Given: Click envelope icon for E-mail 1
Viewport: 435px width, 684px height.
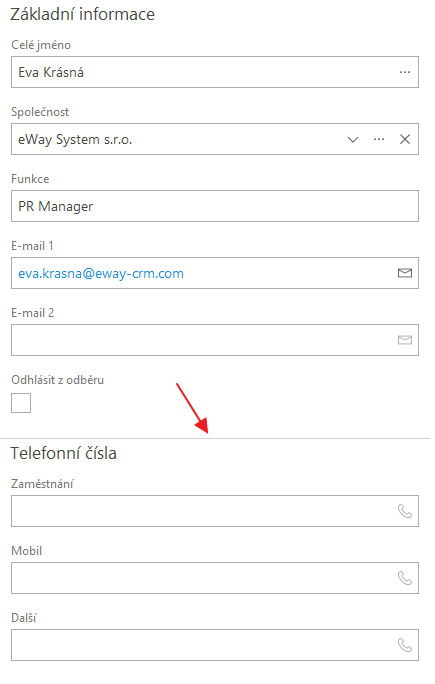Looking at the screenshot, I should click(404, 273).
